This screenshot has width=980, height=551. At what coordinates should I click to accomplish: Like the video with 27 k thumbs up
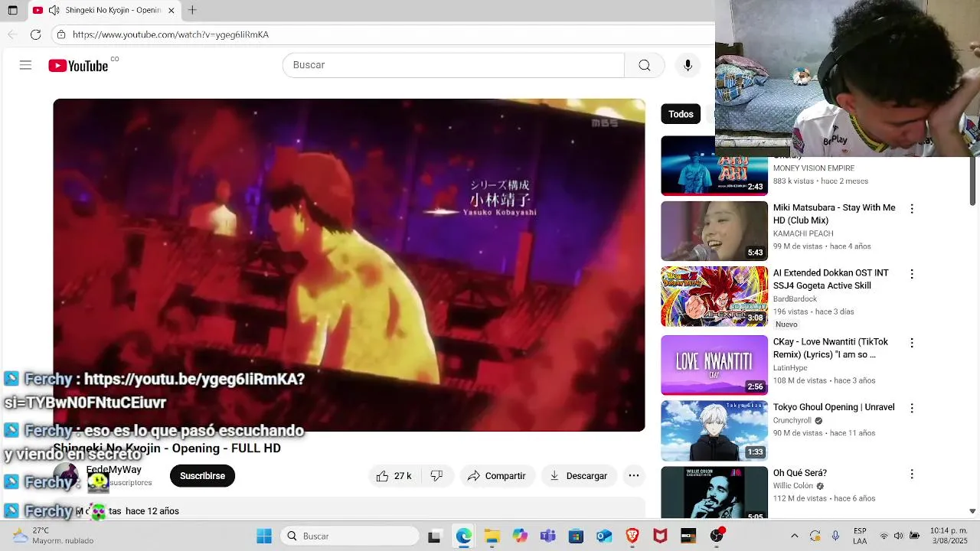(394, 476)
